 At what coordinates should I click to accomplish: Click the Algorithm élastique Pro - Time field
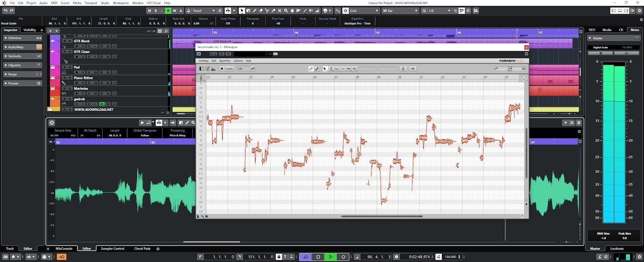[x=357, y=23]
